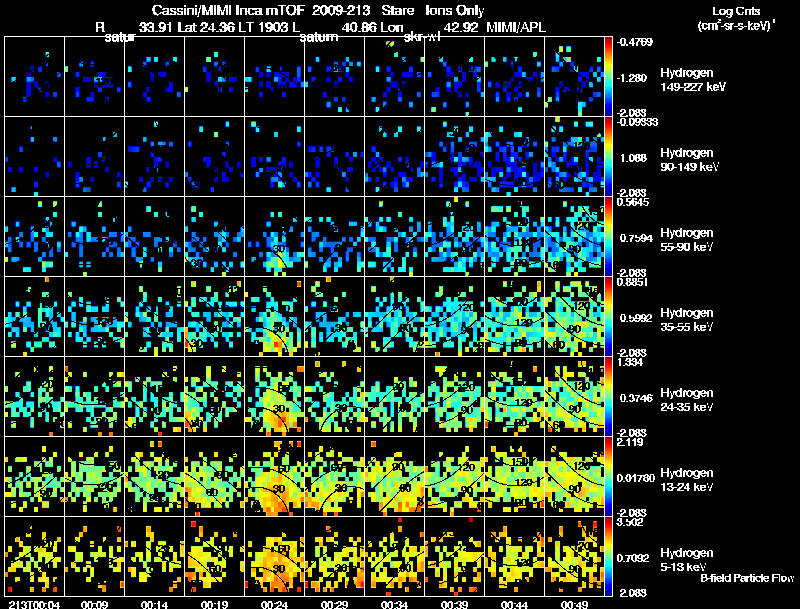Open the 90-149 keV panel at 00:29
Viewport: 800px width, 609px height.
point(334,156)
